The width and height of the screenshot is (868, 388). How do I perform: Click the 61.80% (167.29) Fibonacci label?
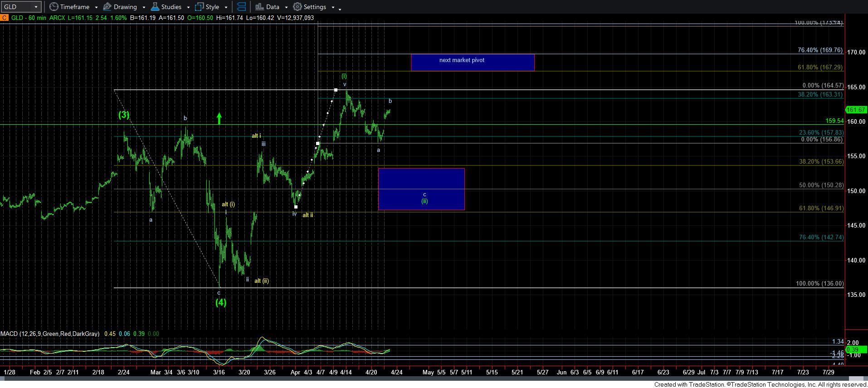point(820,67)
